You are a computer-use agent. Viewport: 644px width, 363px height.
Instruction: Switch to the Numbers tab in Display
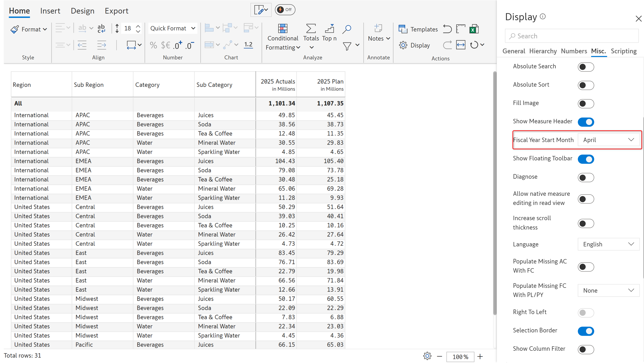point(574,51)
